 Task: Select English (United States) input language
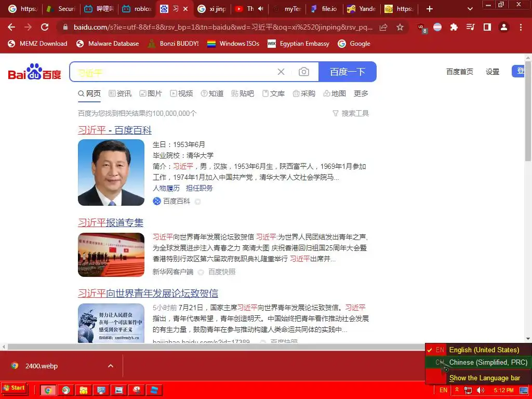point(478,350)
